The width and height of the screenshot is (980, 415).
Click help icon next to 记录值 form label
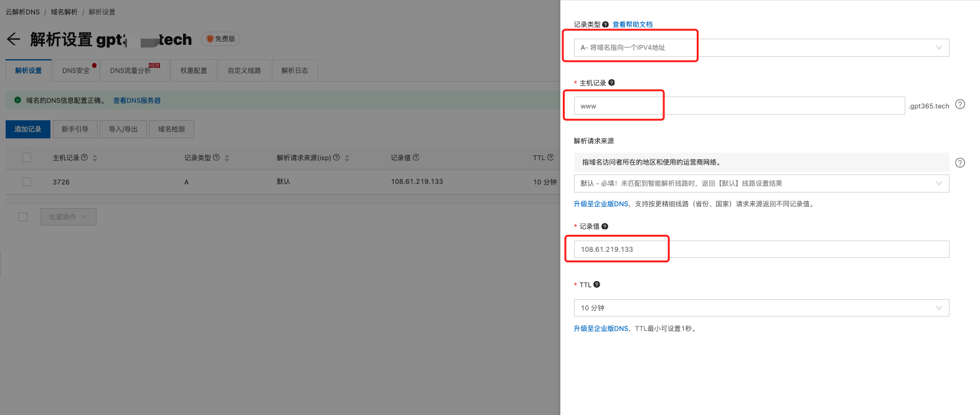(605, 226)
